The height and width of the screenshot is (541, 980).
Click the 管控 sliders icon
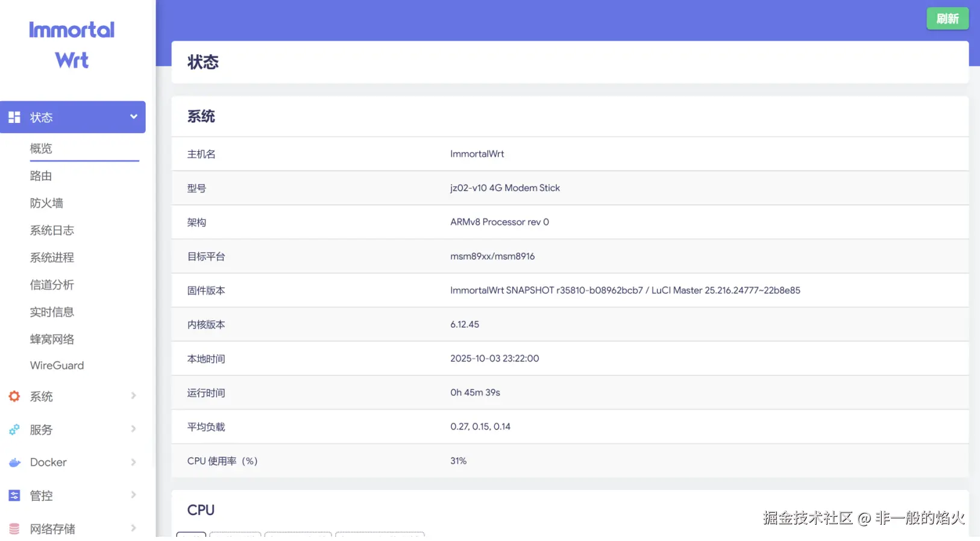14,495
